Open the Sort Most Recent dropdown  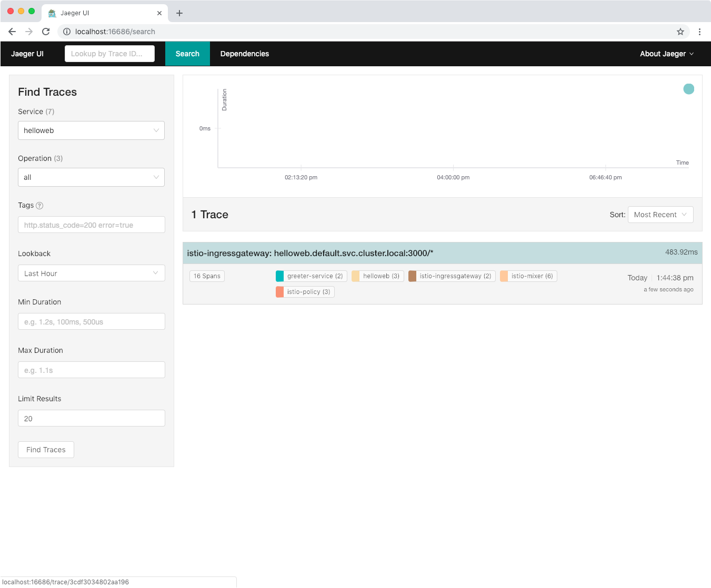click(660, 215)
